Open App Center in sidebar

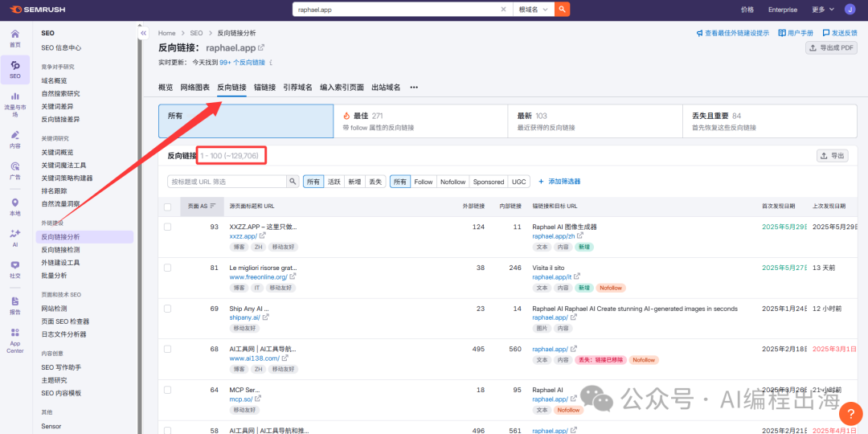point(15,340)
